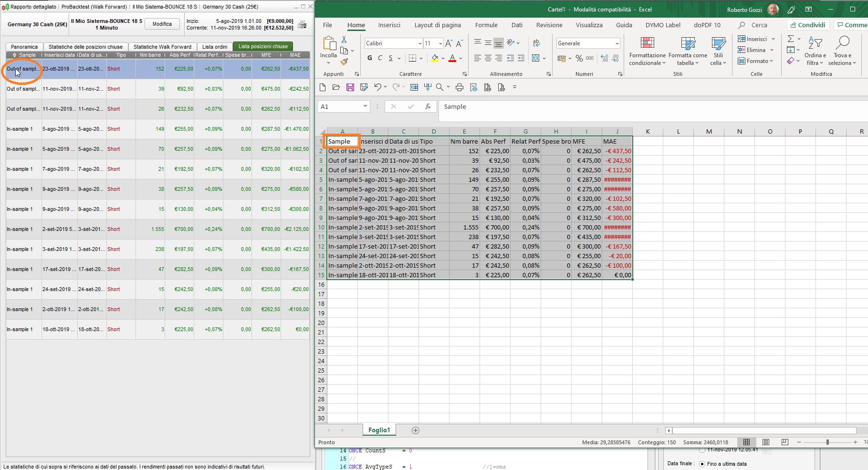This screenshot has width=868, height=470.
Task: Open the Formule ribbon tab
Action: pyautogui.click(x=486, y=25)
